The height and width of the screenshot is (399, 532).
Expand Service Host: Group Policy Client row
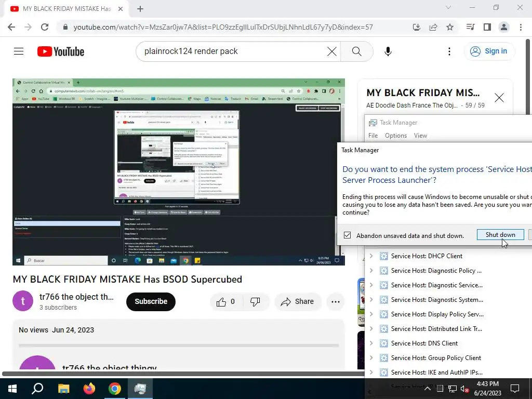click(x=371, y=357)
